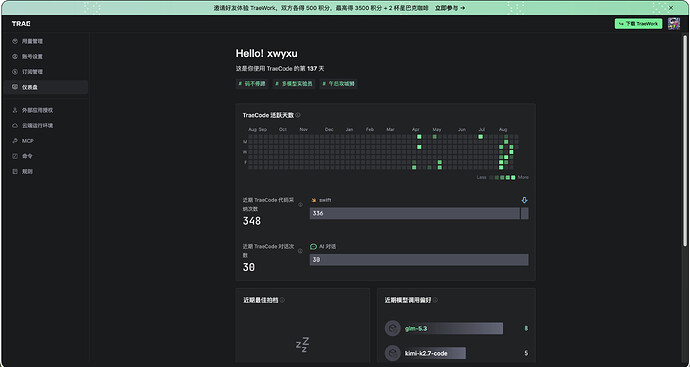The image size is (690, 367).
Task: Click the 立即参与 banner link
Action: (450, 8)
